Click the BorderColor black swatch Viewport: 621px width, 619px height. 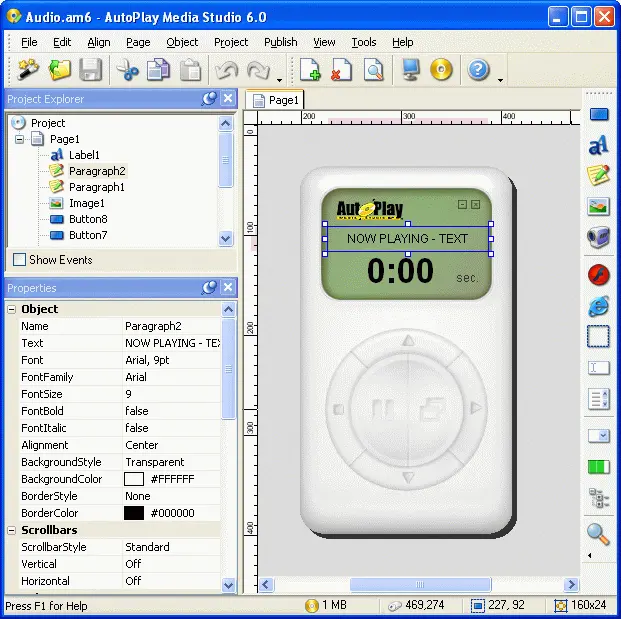point(134,513)
